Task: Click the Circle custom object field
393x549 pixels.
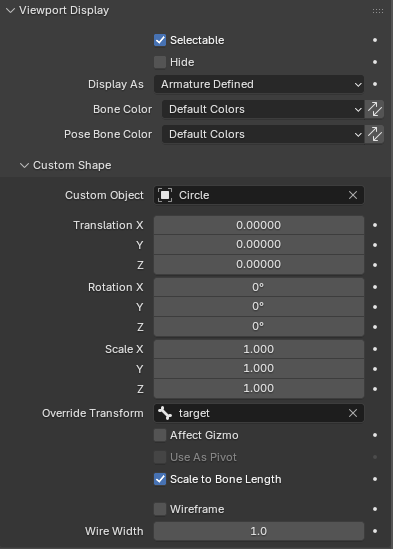Action: coord(259,195)
